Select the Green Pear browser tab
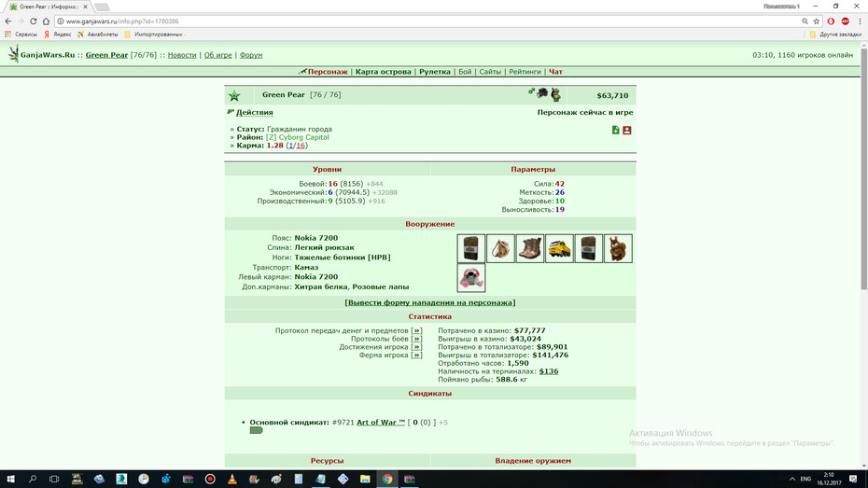Viewport: 868px width, 488px height. [49, 7]
